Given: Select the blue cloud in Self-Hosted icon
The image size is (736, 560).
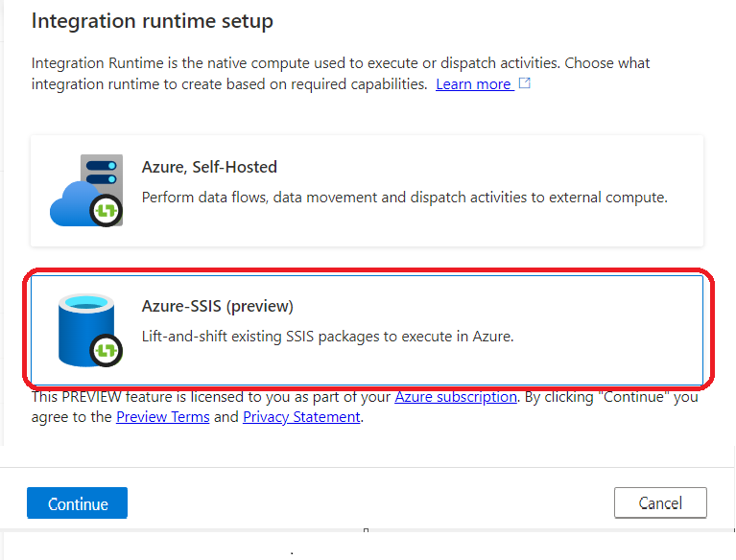Looking at the screenshot, I should 70,204.
